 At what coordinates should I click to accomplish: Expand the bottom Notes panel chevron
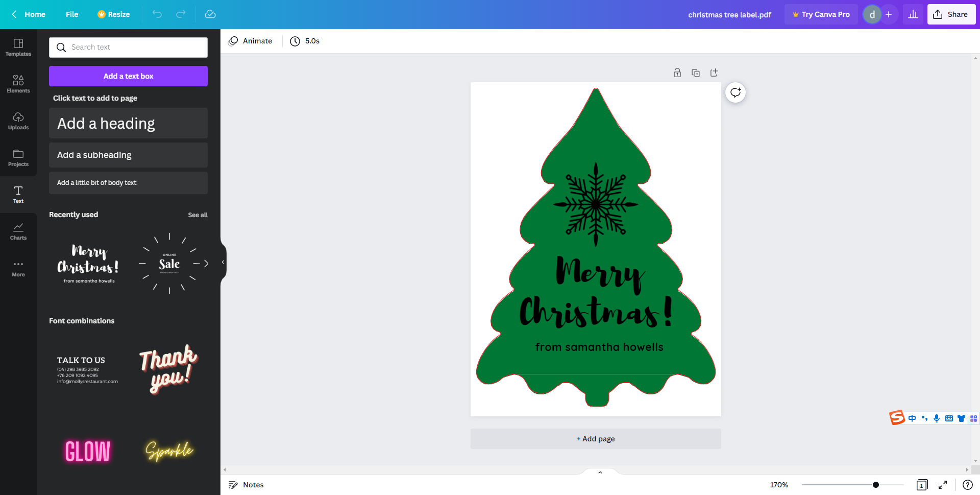coord(600,472)
